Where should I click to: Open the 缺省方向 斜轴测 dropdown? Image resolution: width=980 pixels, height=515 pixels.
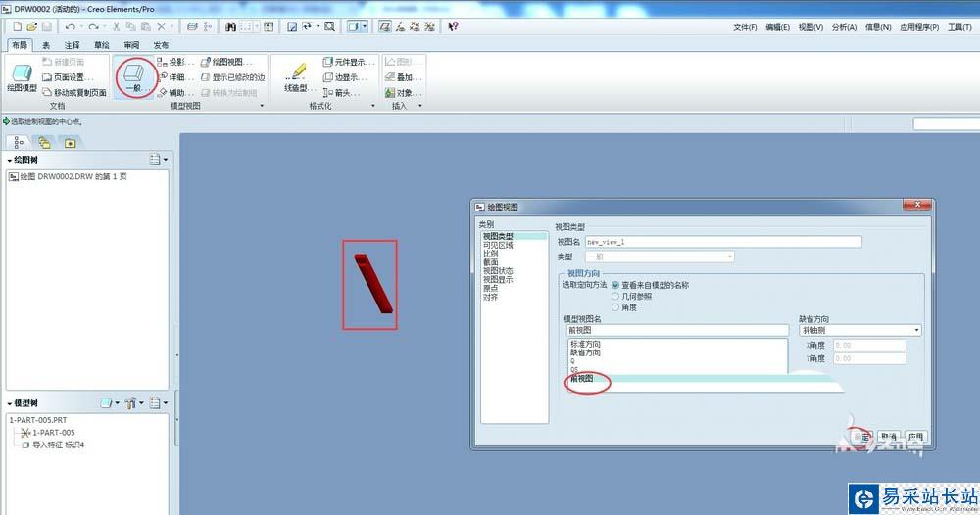(860, 330)
